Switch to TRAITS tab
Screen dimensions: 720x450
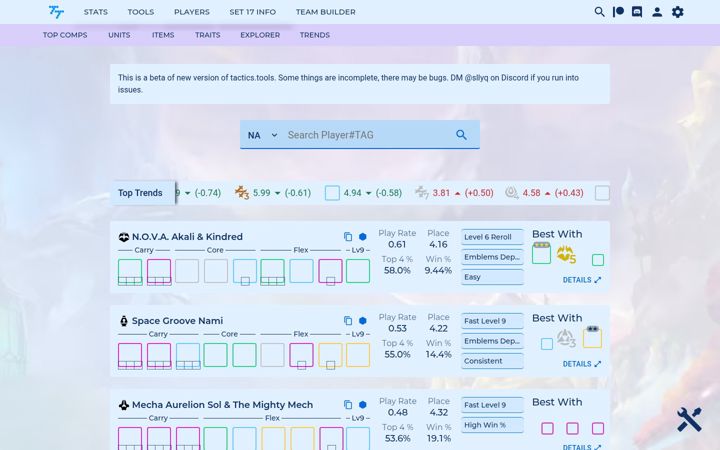click(x=208, y=35)
